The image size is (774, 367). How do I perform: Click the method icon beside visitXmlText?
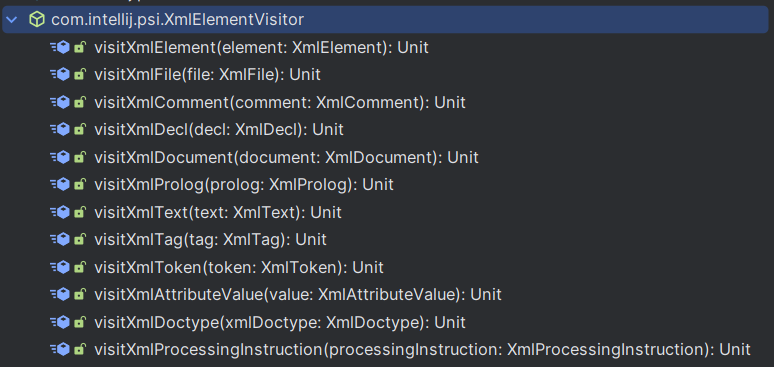click(60, 212)
